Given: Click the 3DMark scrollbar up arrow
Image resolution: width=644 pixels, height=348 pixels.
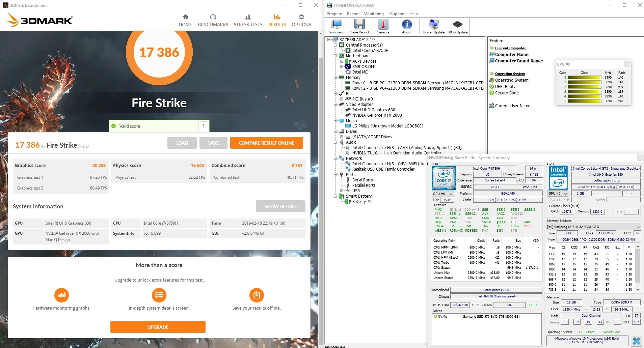Looking at the screenshot, I should [321, 34].
